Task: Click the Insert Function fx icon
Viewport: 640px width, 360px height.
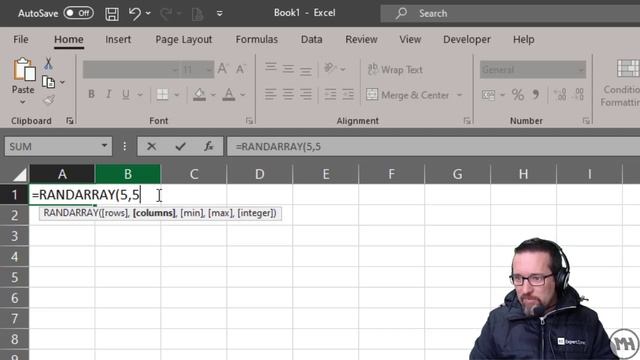Action: point(209,146)
